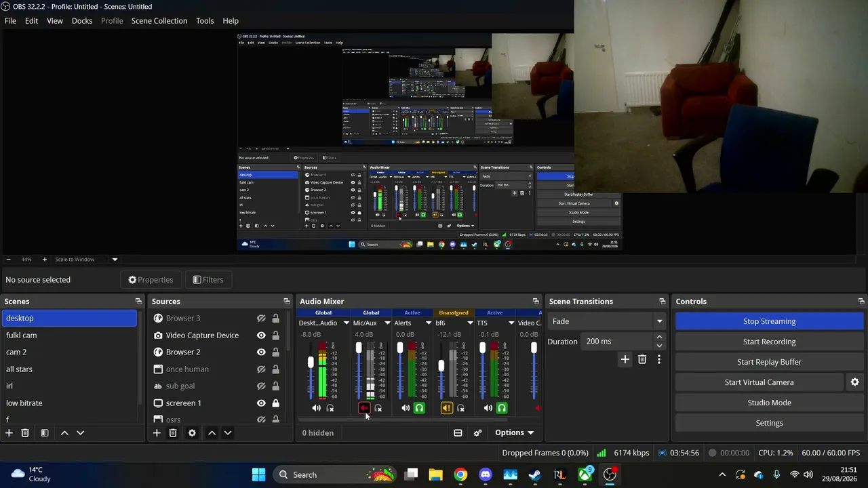Screen dimensions: 868x488
Task: Undock the Scenes panel
Action: (x=138, y=302)
